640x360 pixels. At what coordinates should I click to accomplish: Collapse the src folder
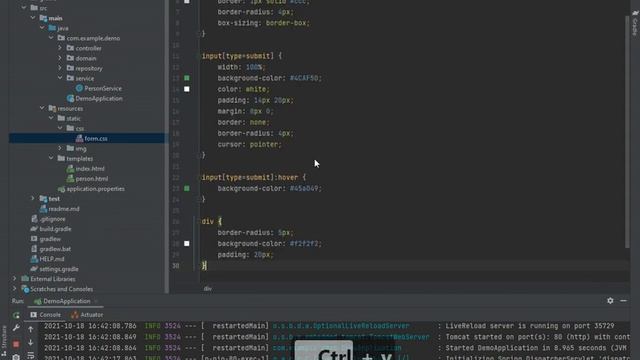click(x=24, y=8)
